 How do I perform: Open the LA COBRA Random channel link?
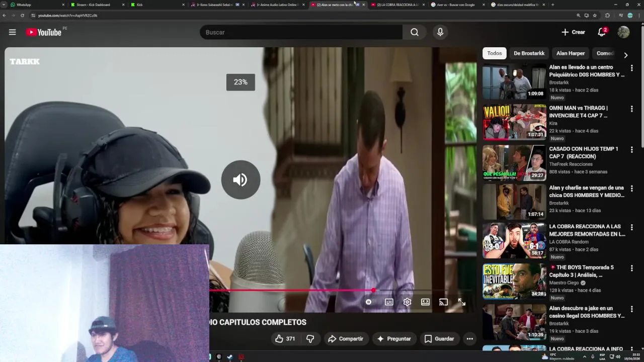click(x=569, y=242)
